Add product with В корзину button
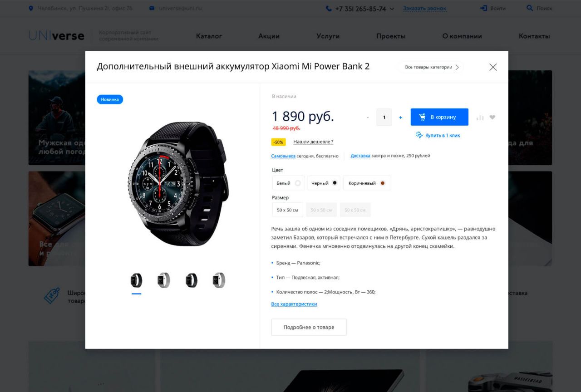This screenshot has height=392, width=581. click(439, 117)
